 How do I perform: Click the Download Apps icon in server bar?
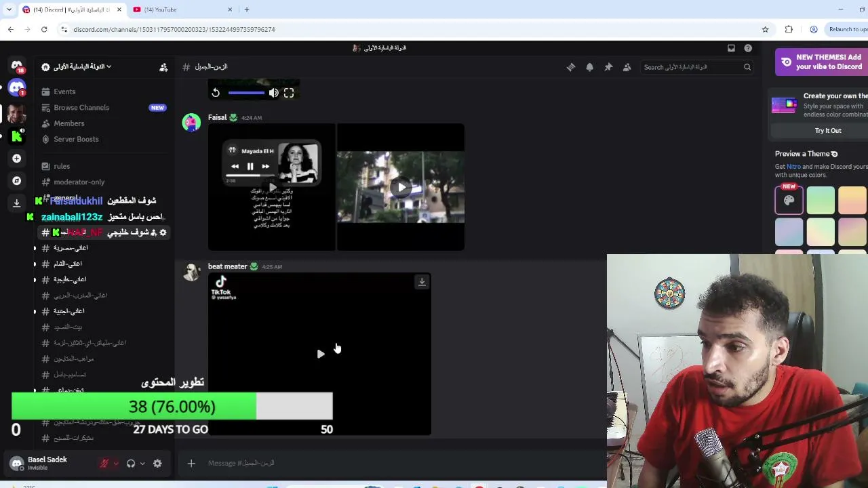click(x=16, y=202)
